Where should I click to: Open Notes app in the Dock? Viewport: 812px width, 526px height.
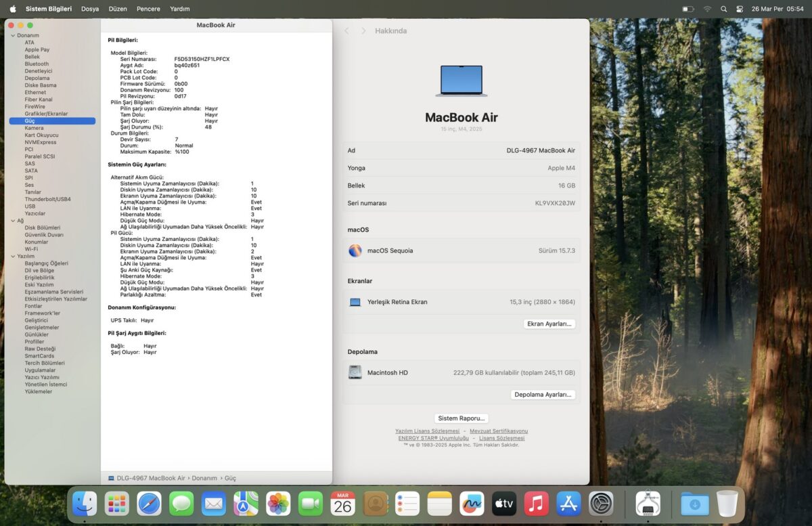pyautogui.click(x=439, y=504)
